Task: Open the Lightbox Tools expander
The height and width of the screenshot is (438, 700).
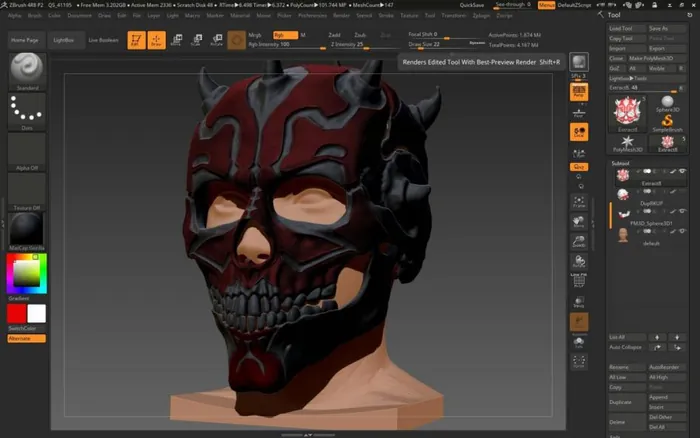Action: click(628, 77)
